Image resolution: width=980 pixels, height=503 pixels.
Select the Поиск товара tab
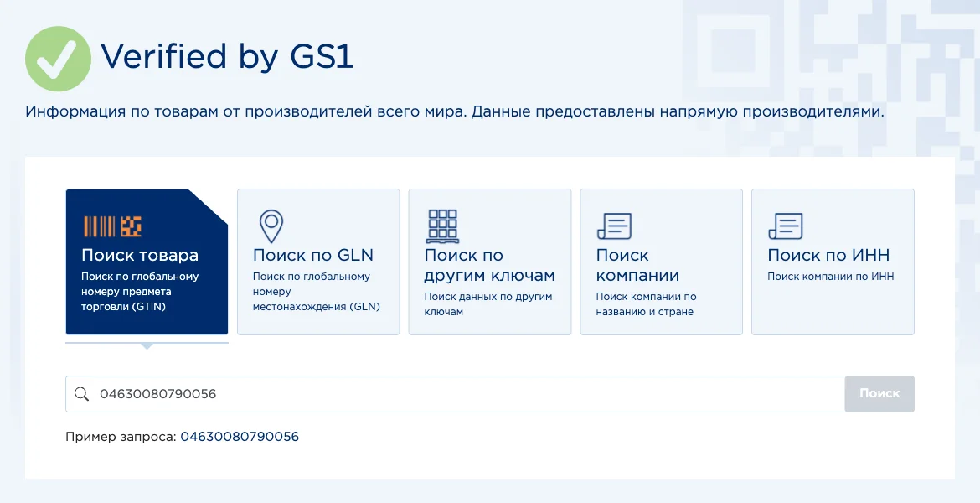pyautogui.click(x=147, y=262)
